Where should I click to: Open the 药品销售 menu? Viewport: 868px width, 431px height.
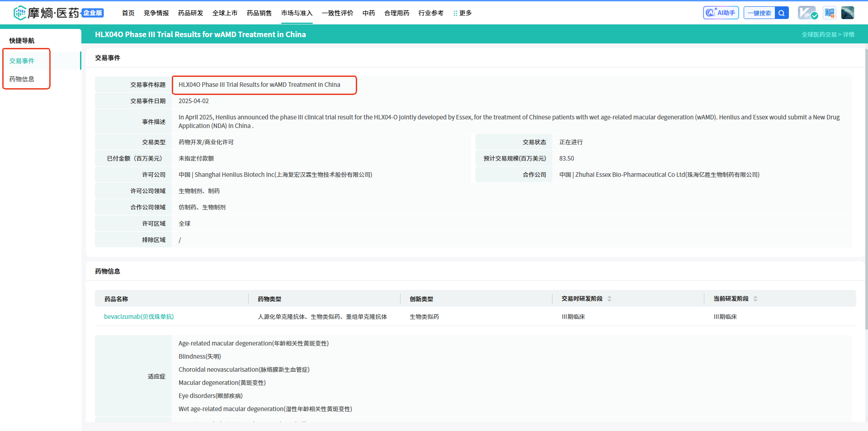[259, 13]
